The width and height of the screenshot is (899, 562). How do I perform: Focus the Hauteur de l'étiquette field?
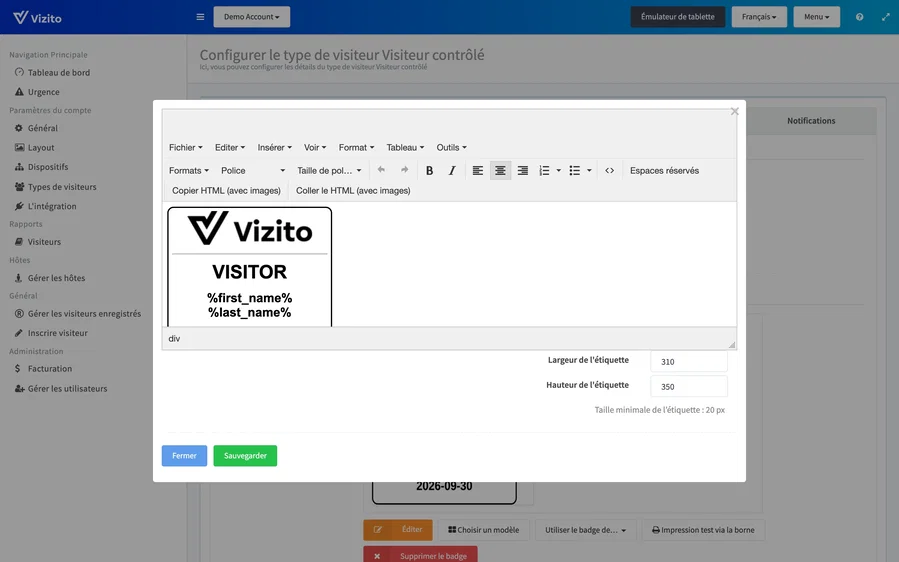pyautogui.click(x=689, y=387)
